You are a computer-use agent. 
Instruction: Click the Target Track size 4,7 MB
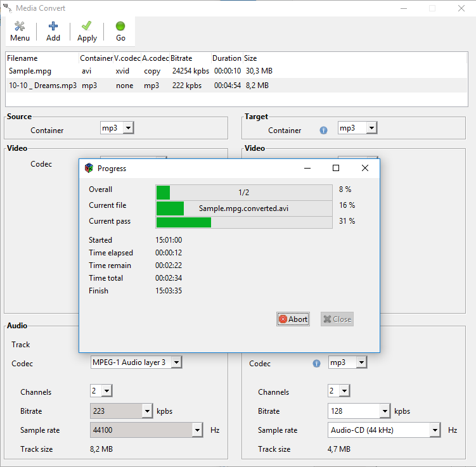(x=339, y=449)
